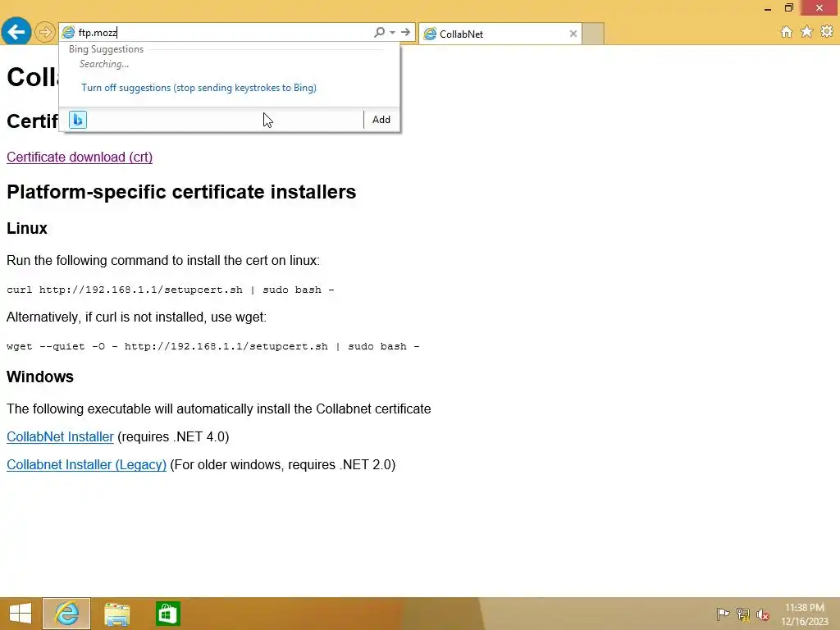The width and height of the screenshot is (840, 630).
Task: Select the Bing search provider icon
Action: [x=78, y=120]
